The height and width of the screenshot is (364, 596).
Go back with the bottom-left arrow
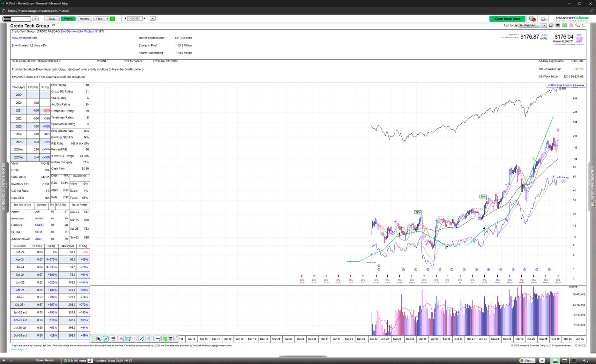click(4, 361)
